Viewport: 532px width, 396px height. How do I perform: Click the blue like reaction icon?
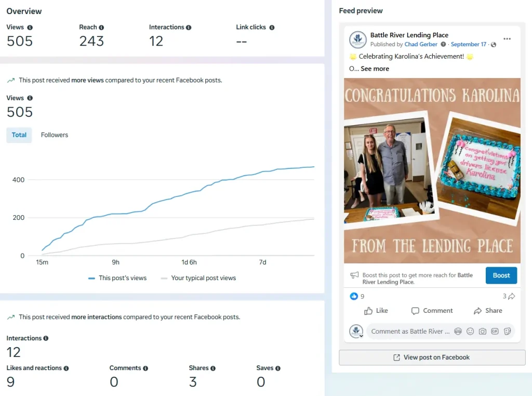pos(354,296)
